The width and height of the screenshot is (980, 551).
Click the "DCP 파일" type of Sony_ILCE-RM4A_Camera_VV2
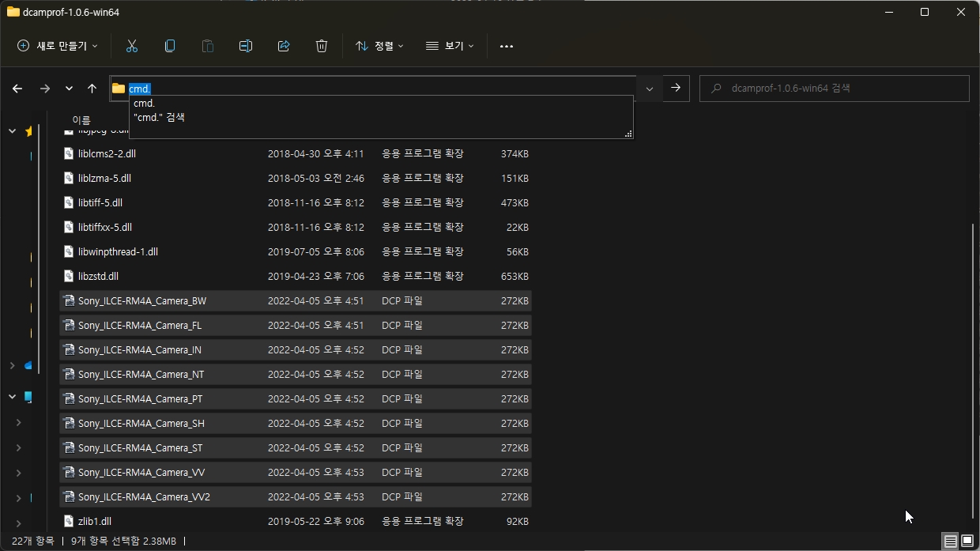(402, 497)
